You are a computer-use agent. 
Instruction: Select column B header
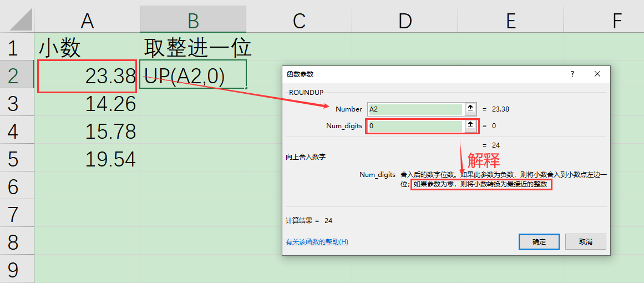click(193, 20)
